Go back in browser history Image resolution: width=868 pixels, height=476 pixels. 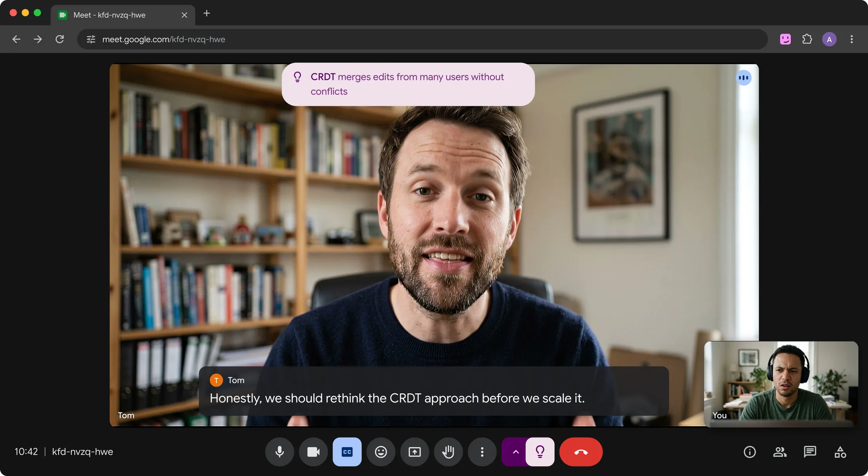16,39
